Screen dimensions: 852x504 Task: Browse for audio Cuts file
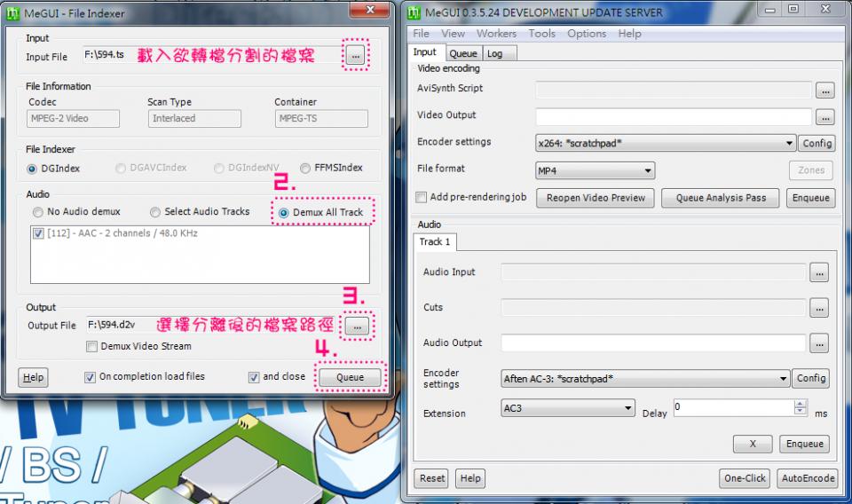(819, 308)
